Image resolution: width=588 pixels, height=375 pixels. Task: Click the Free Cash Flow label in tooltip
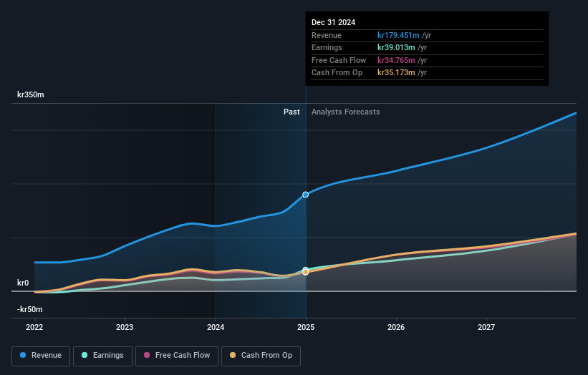coord(339,60)
